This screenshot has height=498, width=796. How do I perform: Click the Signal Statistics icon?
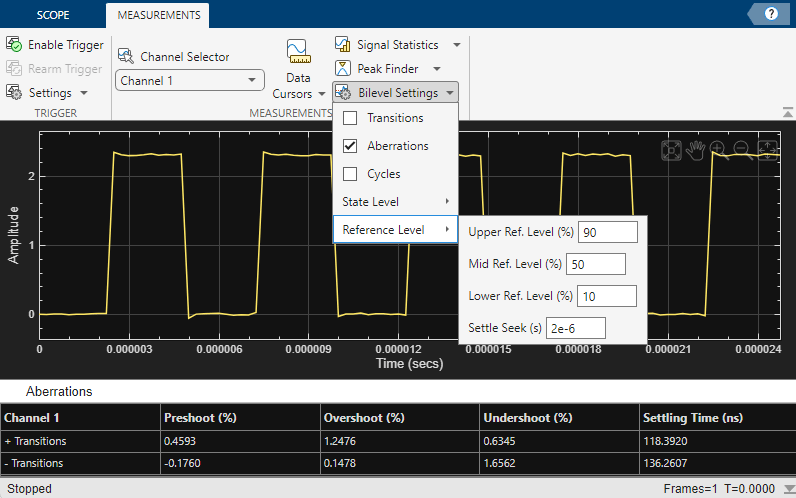[x=343, y=45]
